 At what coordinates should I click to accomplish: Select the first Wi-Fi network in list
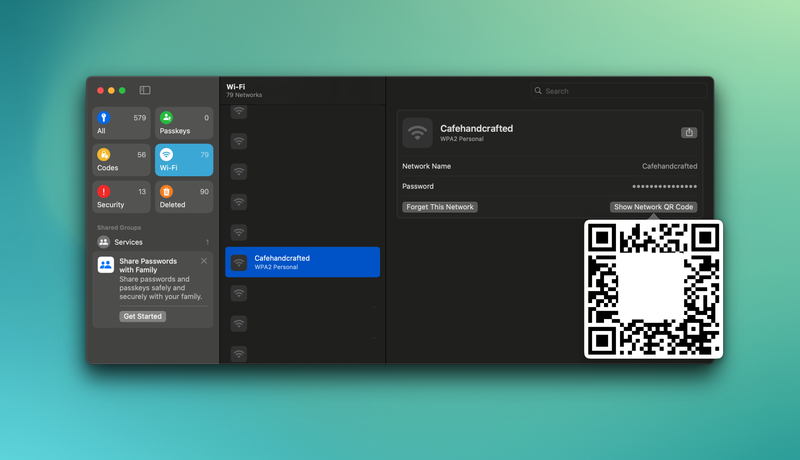(302, 112)
